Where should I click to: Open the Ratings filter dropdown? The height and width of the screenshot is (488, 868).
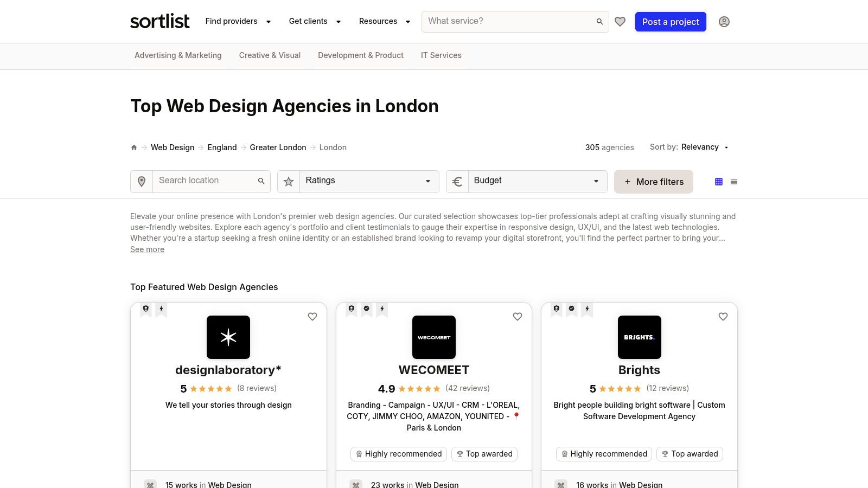(x=369, y=181)
